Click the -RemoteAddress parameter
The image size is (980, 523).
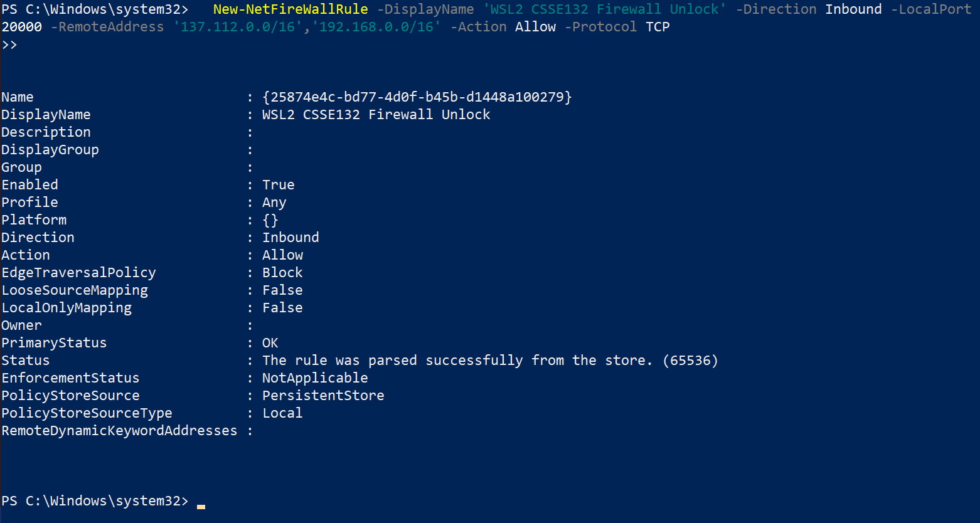[x=107, y=27]
